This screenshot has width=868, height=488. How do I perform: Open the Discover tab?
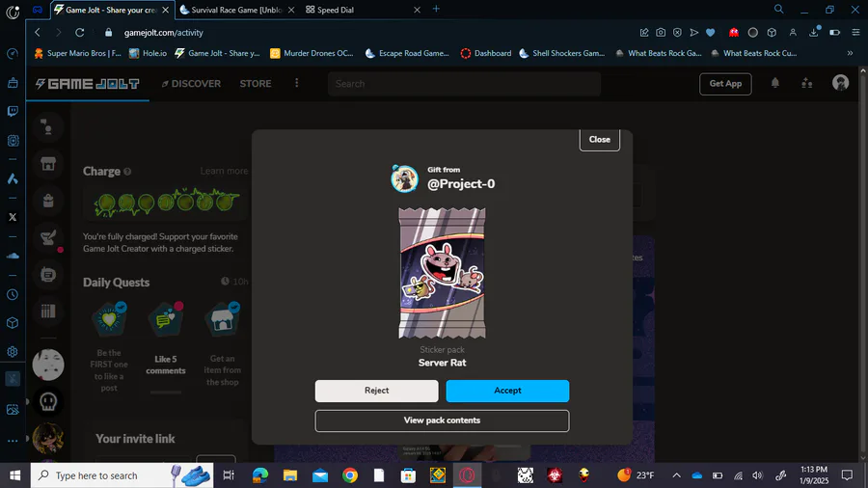pyautogui.click(x=191, y=84)
